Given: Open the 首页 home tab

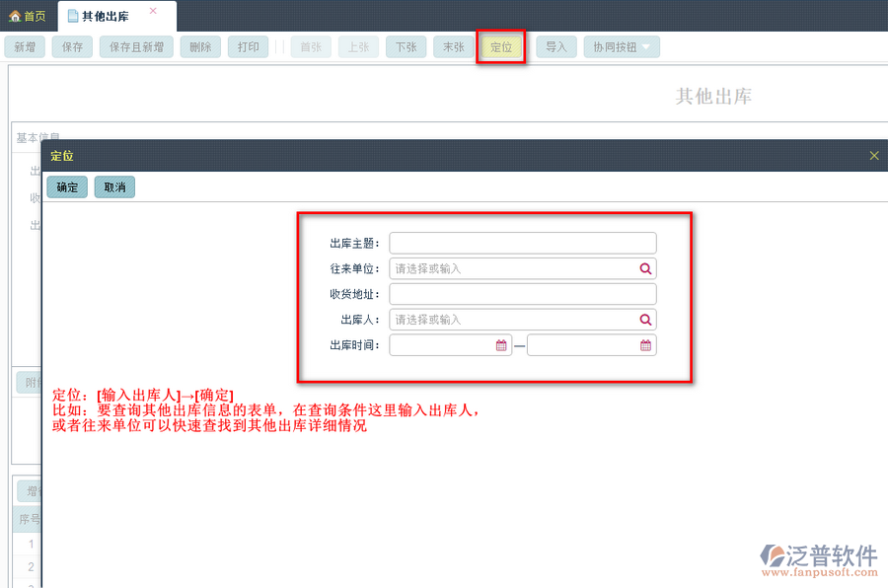Looking at the screenshot, I should (x=28, y=17).
